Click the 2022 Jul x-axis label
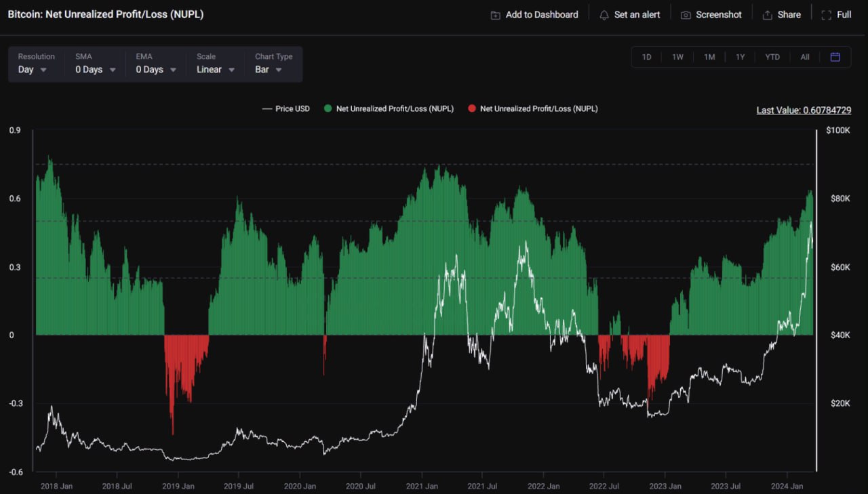This screenshot has width=868, height=494. pyautogui.click(x=604, y=486)
